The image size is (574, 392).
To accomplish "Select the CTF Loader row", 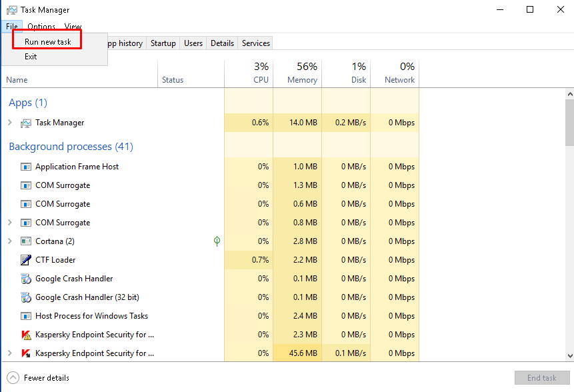I will [211, 260].
